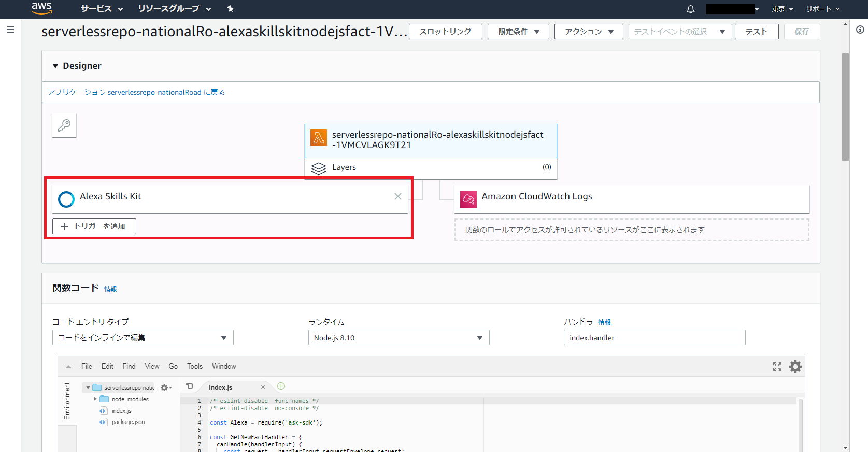868x452 pixels.
Task: Click the テスト button
Action: (757, 32)
